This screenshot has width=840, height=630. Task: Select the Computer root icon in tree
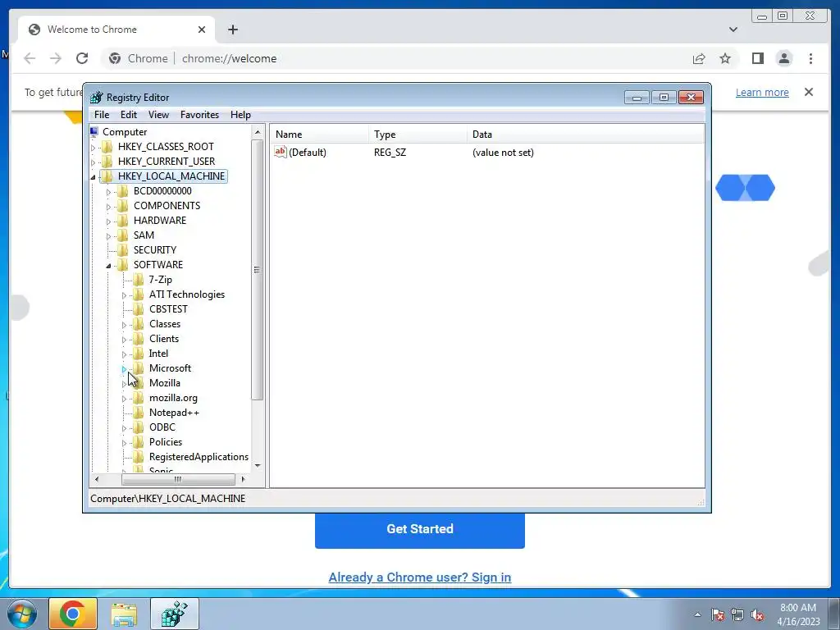click(95, 132)
